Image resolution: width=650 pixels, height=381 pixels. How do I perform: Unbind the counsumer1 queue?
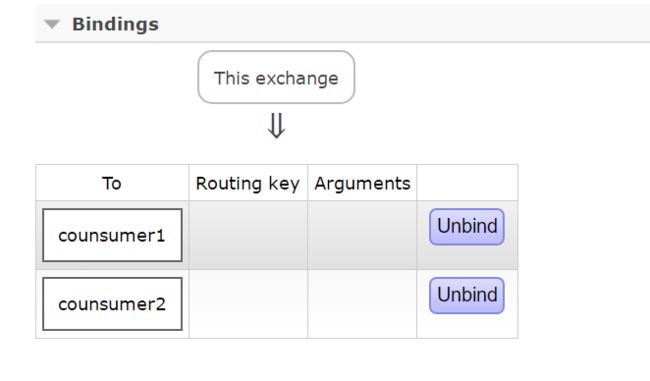coord(467,227)
